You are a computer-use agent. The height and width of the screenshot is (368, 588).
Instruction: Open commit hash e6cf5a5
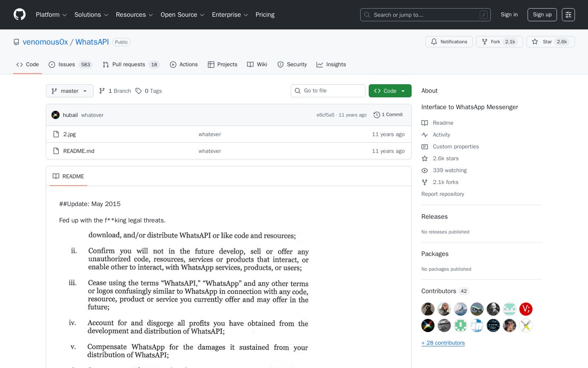(325, 115)
